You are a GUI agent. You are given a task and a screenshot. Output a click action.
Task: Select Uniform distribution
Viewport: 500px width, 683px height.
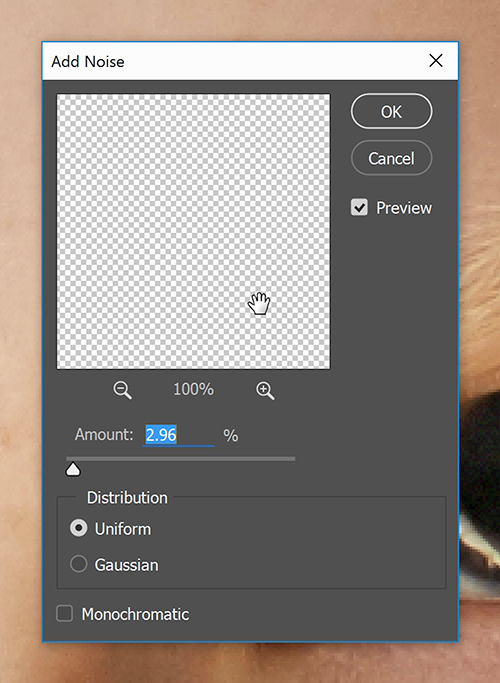pyautogui.click(x=79, y=528)
